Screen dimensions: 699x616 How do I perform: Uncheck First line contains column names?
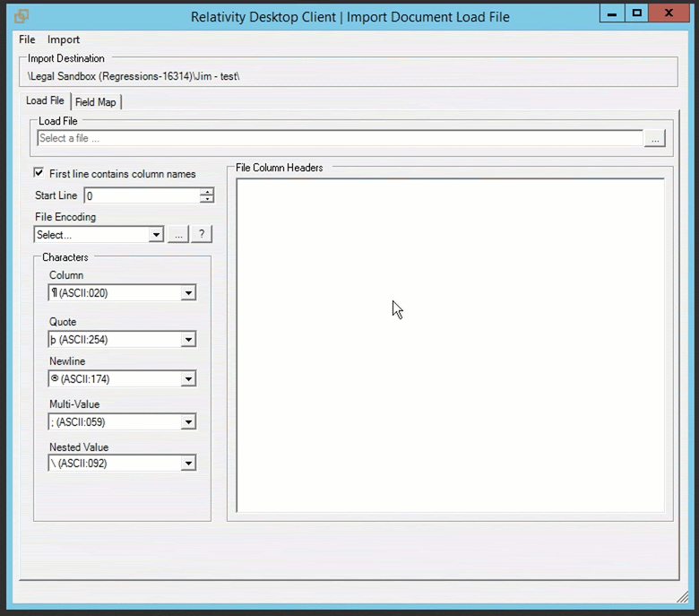coord(39,173)
